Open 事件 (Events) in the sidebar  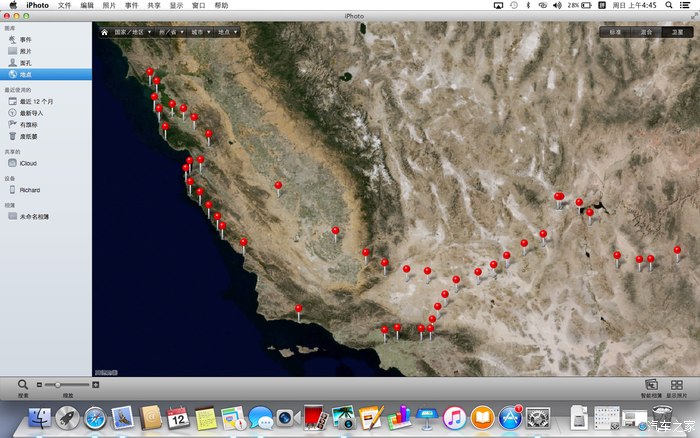25,39
